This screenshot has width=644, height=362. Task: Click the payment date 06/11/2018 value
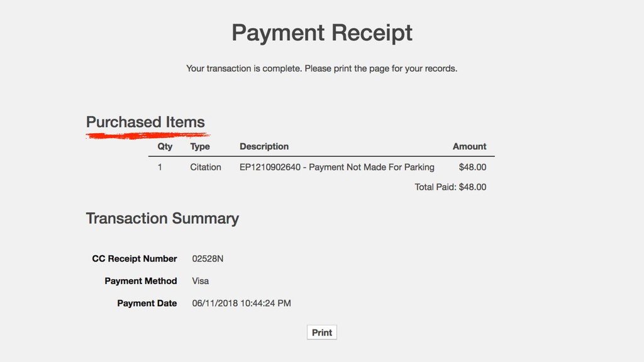click(241, 304)
